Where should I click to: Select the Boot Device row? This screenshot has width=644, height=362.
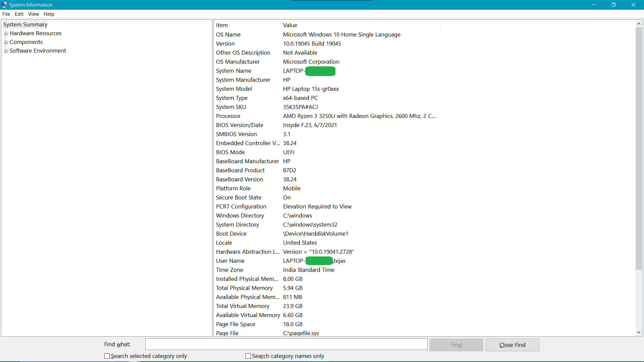[x=327, y=234]
